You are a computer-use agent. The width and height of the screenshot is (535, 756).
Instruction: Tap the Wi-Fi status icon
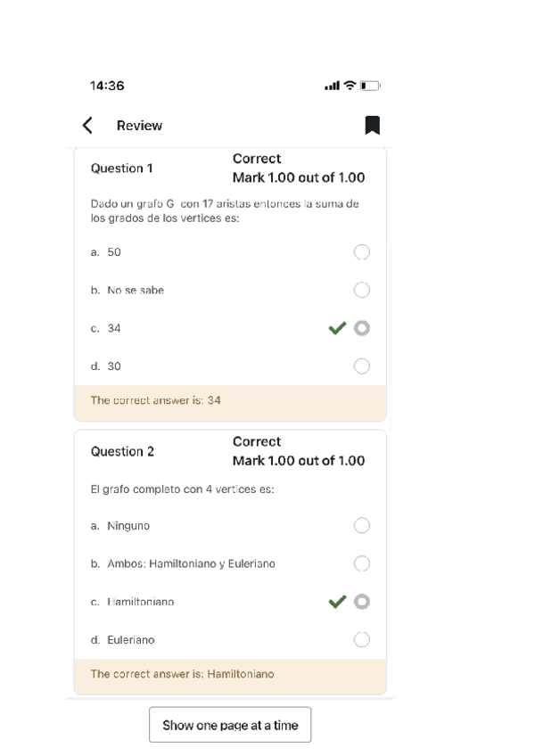pyautogui.click(x=350, y=86)
